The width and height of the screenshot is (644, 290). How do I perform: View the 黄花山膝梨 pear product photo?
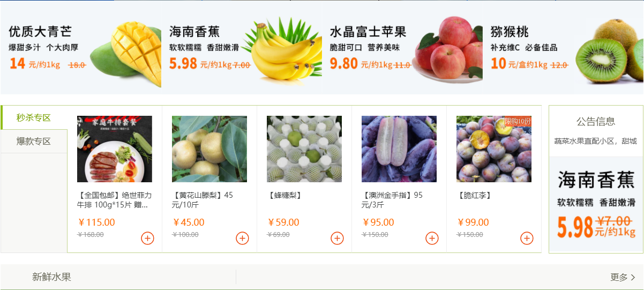pyautogui.click(x=209, y=149)
